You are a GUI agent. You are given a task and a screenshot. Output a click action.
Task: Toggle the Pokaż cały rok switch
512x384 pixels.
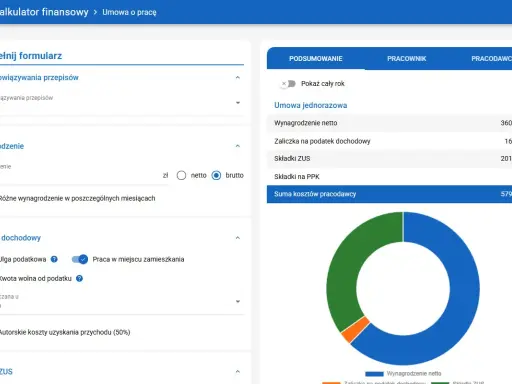point(288,83)
